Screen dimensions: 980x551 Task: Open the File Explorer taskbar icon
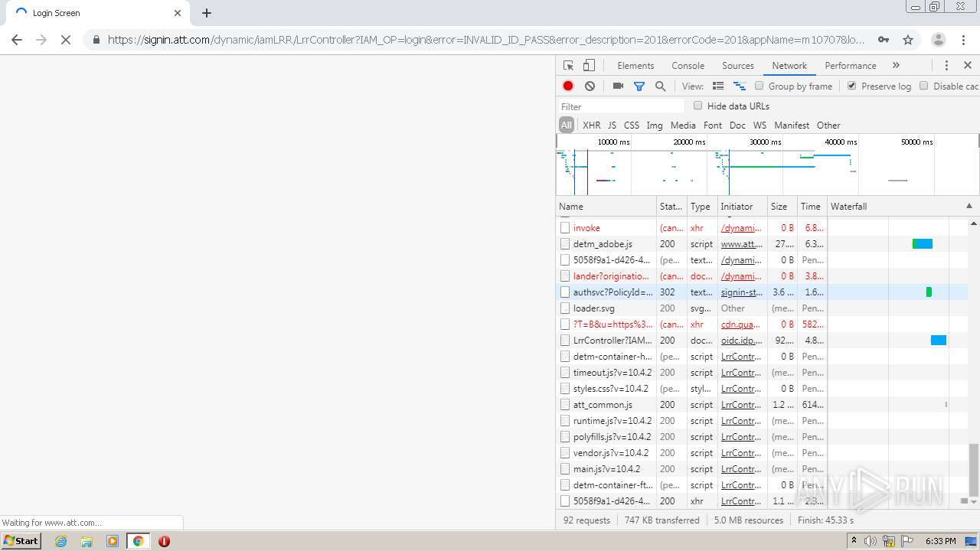coord(87,541)
